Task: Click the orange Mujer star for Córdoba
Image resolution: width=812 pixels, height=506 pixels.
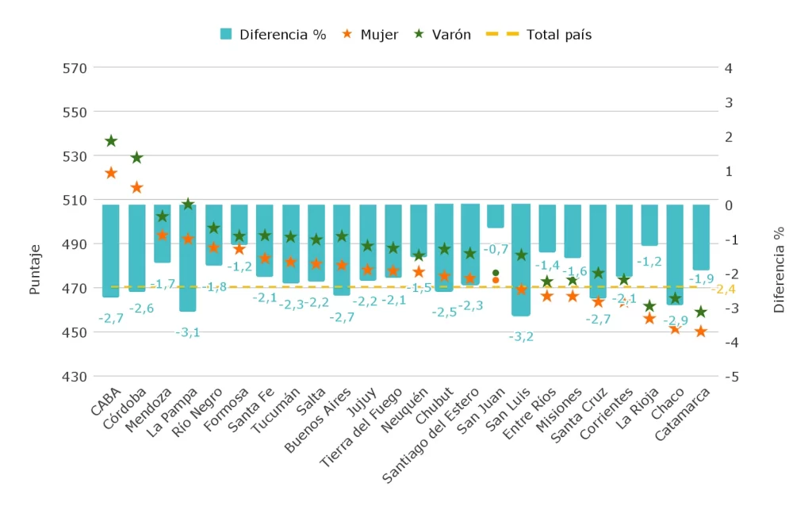Action: [x=136, y=187]
